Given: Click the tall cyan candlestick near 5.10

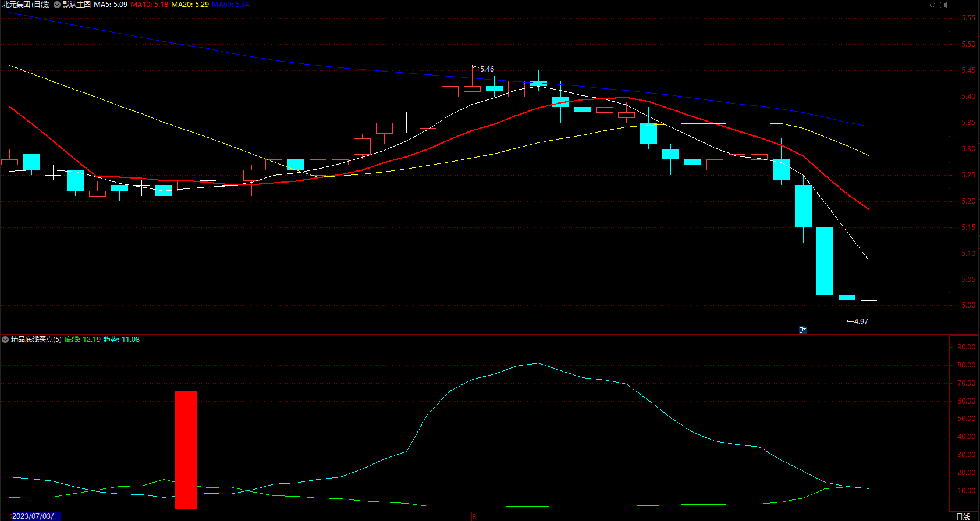Looking at the screenshot, I should point(825,261).
